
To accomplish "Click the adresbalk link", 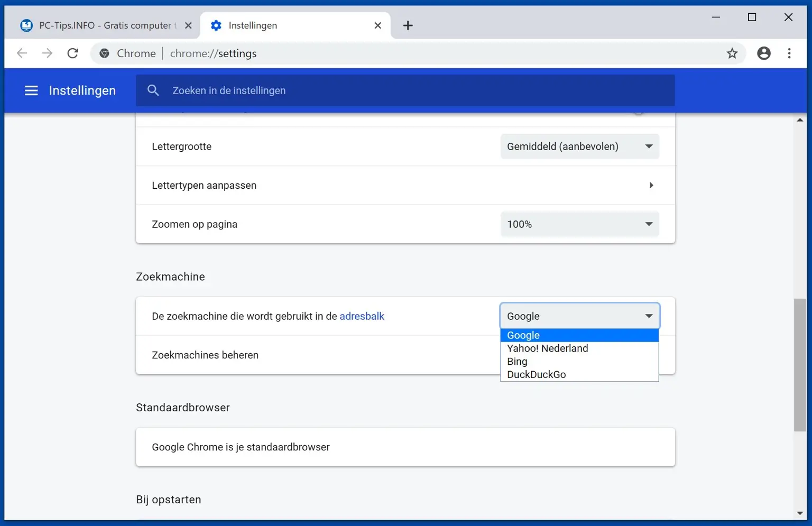I will [362, 316].
